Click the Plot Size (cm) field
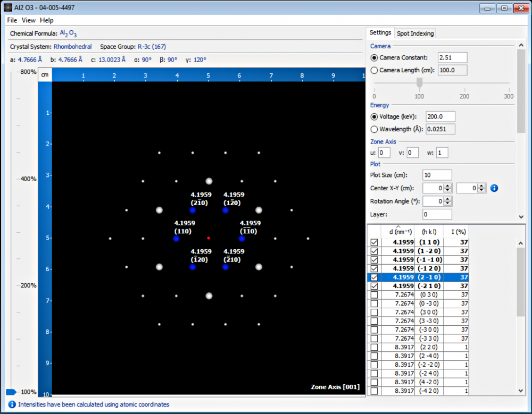Viewport: 532px width, 414px height. click(437, 175)
